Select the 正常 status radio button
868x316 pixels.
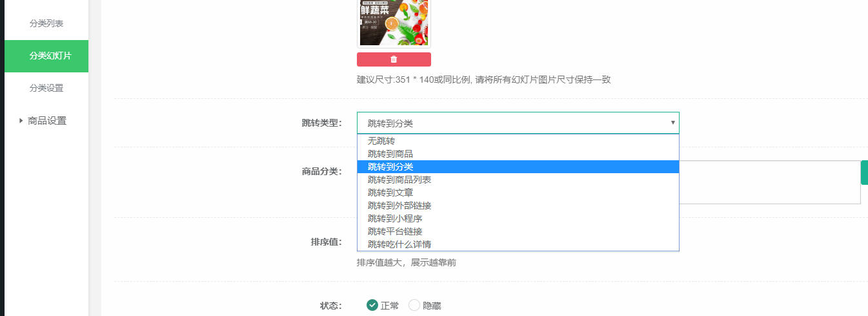[x=372, y=306]
